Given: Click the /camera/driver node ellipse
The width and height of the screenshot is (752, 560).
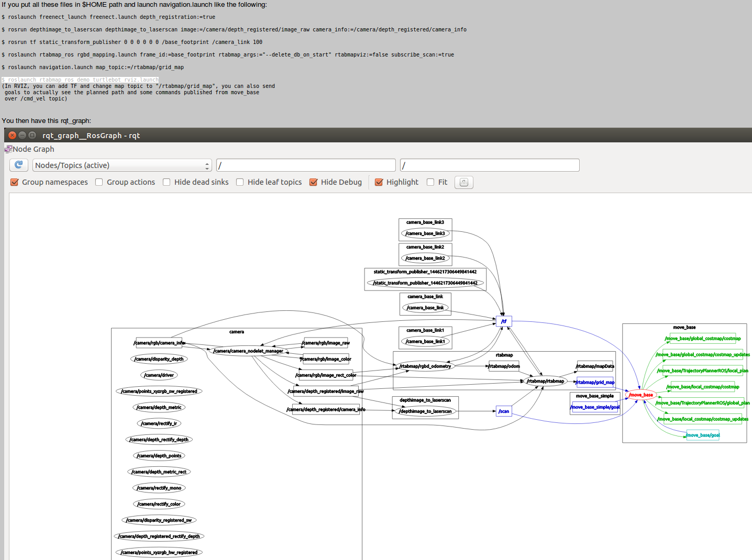Looking at the screenshot, I should (x=160, y=375).
